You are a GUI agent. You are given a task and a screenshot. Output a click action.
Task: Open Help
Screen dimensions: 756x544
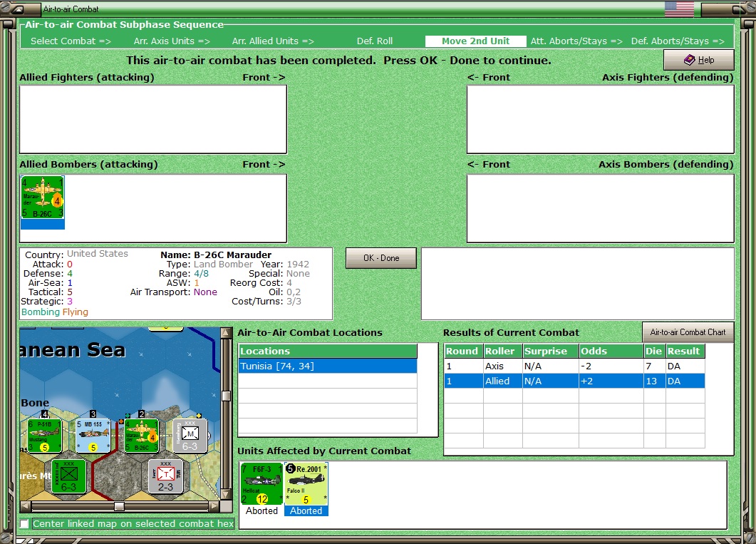coord(698,61)
